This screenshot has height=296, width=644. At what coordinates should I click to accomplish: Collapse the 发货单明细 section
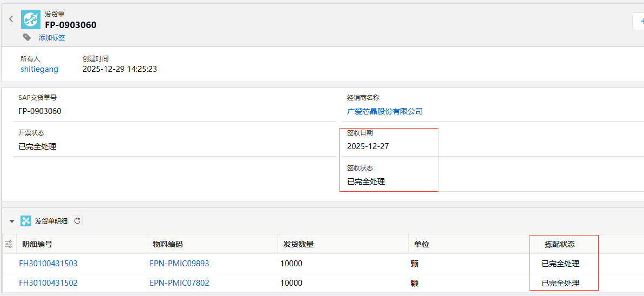point(12,221)
